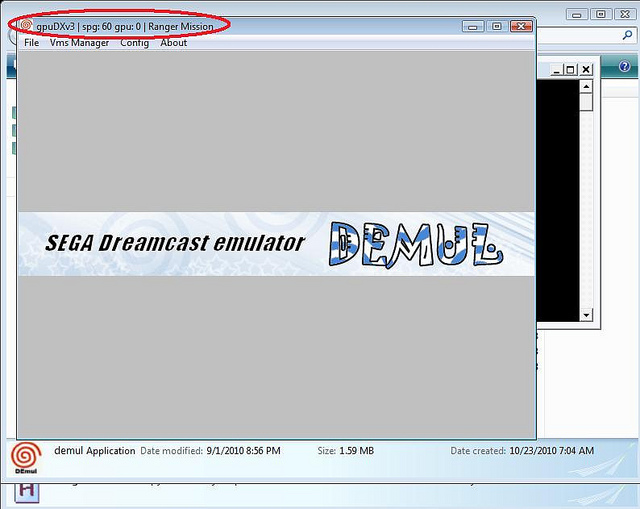Viewport: 640px width, 509px height.
Task: Minimize the black console window
Action: [555, 69]
